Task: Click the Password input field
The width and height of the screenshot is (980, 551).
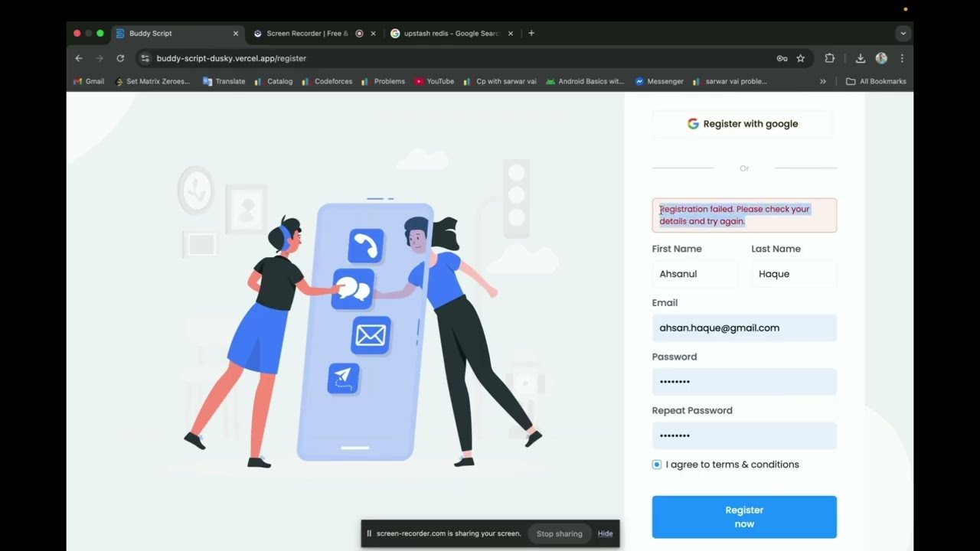Action: tap(744, 382)
